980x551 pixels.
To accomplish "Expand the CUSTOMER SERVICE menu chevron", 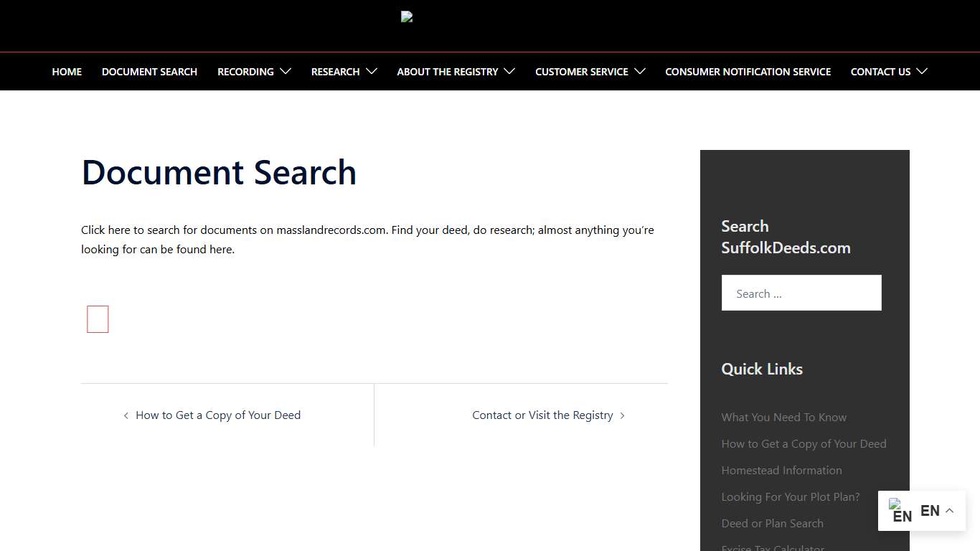I will pos(639,71).
